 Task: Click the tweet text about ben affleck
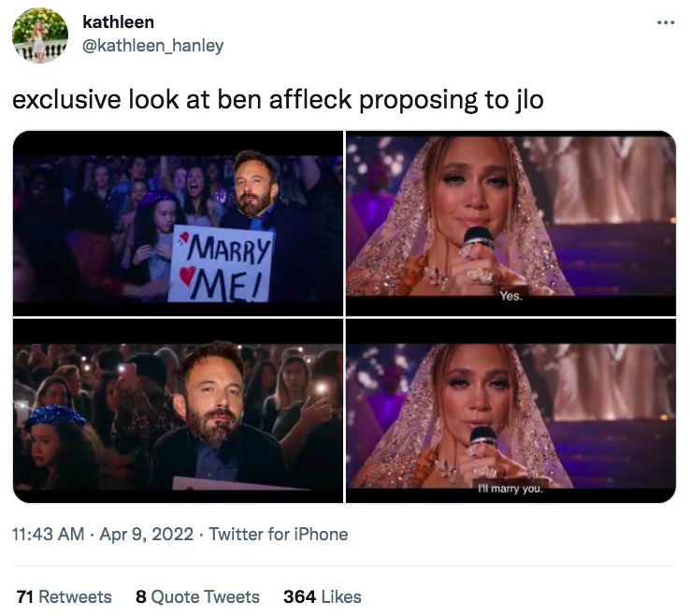(278, 100)
